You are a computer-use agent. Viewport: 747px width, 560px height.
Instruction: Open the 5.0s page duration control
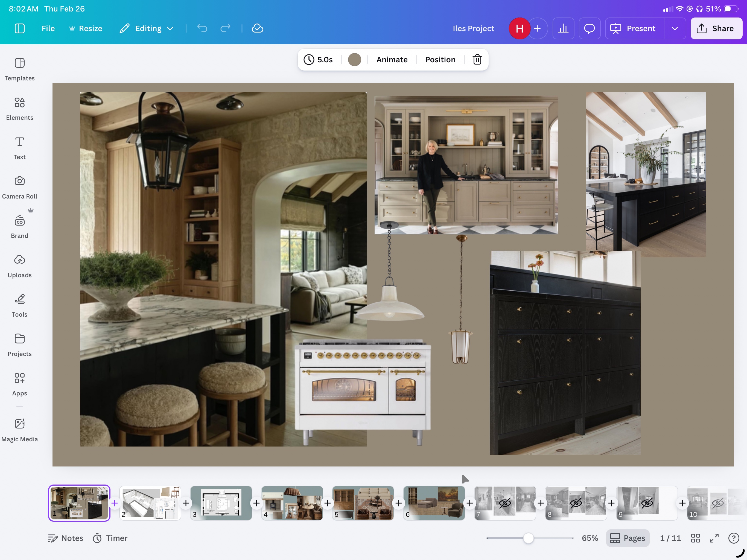[x=318, y=59]
